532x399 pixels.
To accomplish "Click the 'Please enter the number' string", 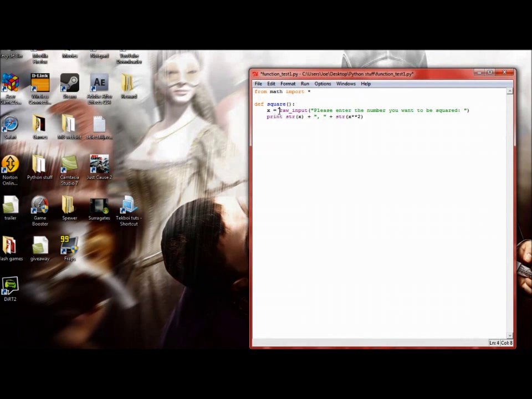I will point(390,110).
